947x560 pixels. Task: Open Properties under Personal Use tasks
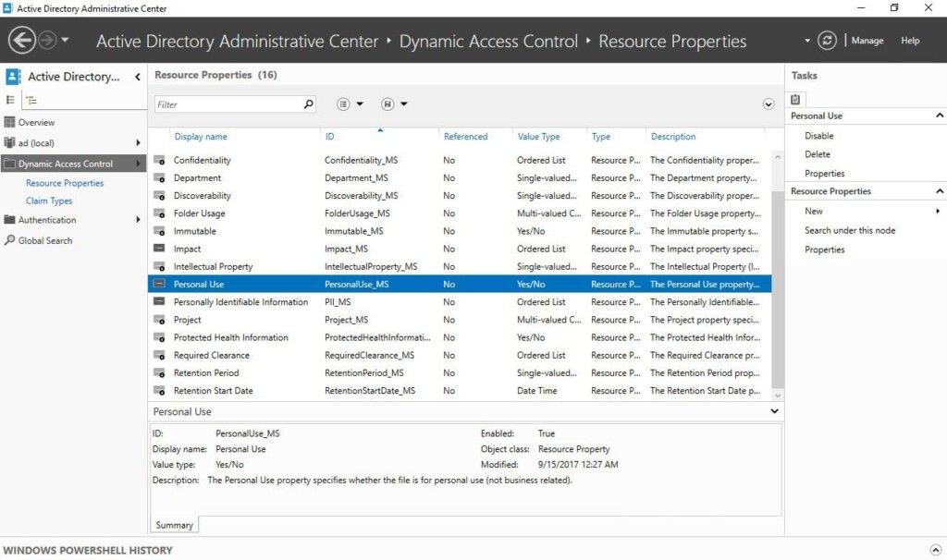[824, 173]
